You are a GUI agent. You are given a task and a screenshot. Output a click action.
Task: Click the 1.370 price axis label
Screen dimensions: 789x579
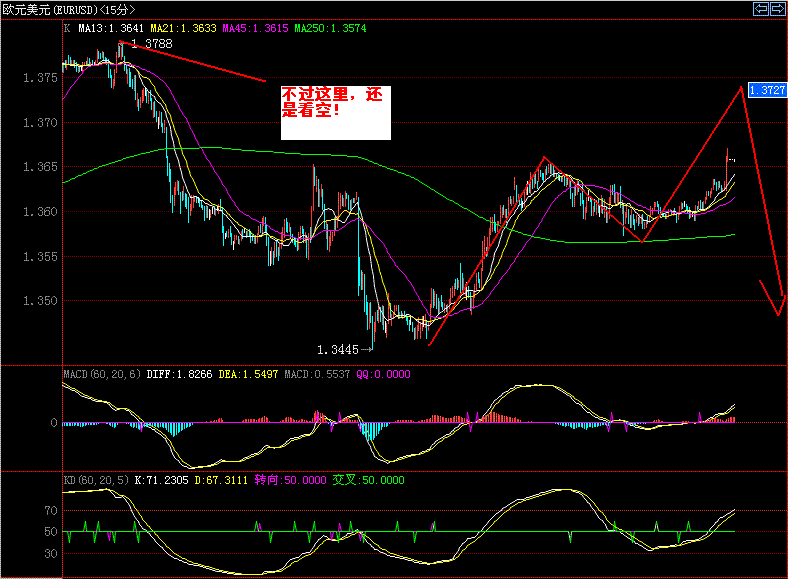click(x=40, y=122)
